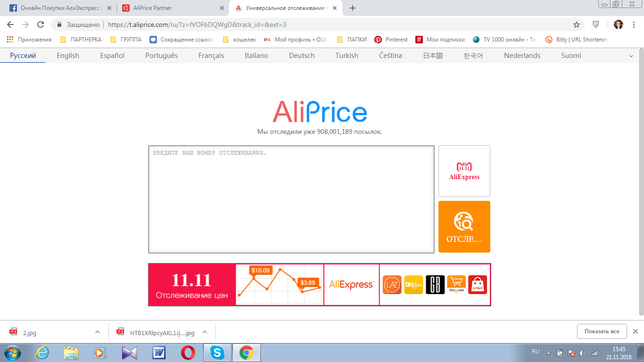Image resolution: width=644 pixels, height=362 pixels.
Task: Click the DHgate store icon
Action: point(414,285)
